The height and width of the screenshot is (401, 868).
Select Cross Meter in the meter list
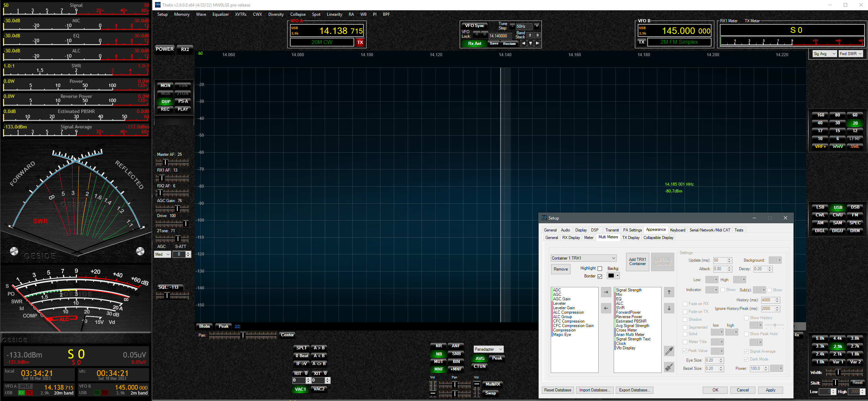point(626,330)
